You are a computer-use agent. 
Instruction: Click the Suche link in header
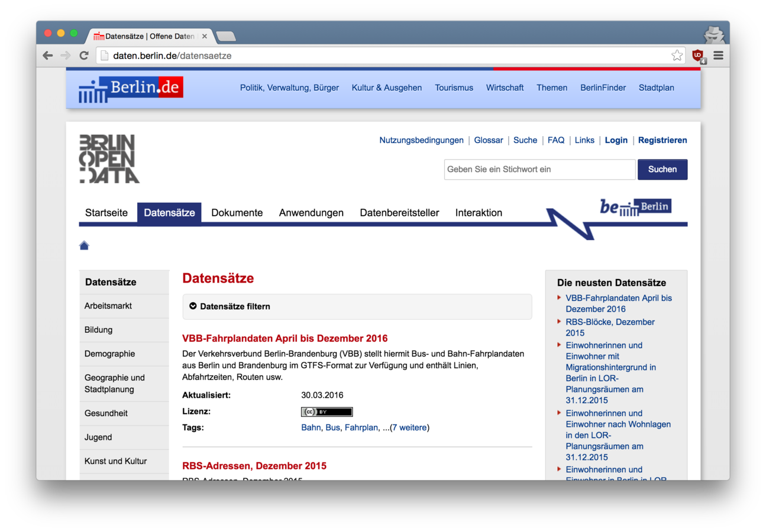(525, 141)
